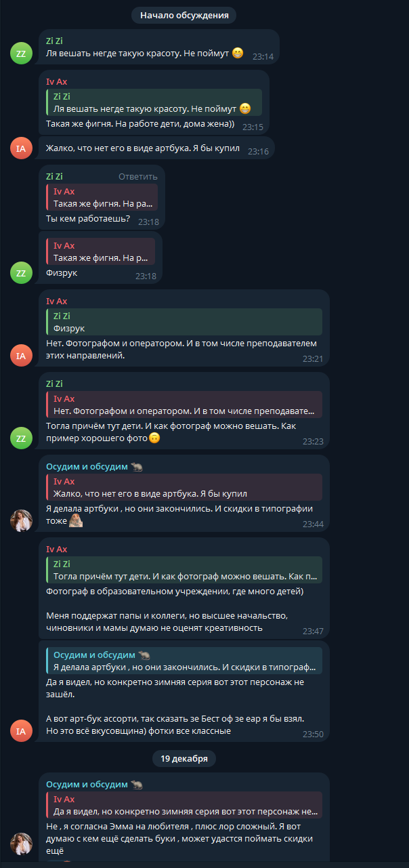Jump to quoted "Ля вешать негде такую красоту" message
The height and width of the screenshot is (868, 409).
(x=153, y=102)
